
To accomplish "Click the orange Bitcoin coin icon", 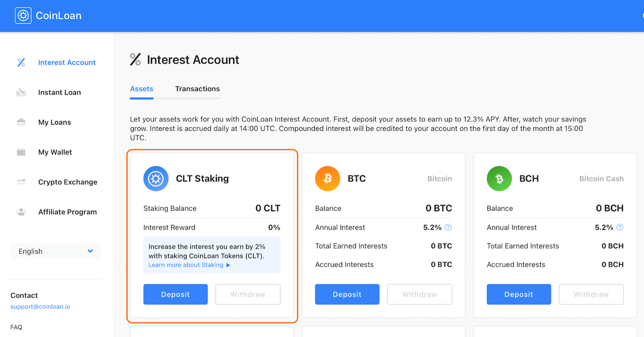I will [x=328, y=179].
